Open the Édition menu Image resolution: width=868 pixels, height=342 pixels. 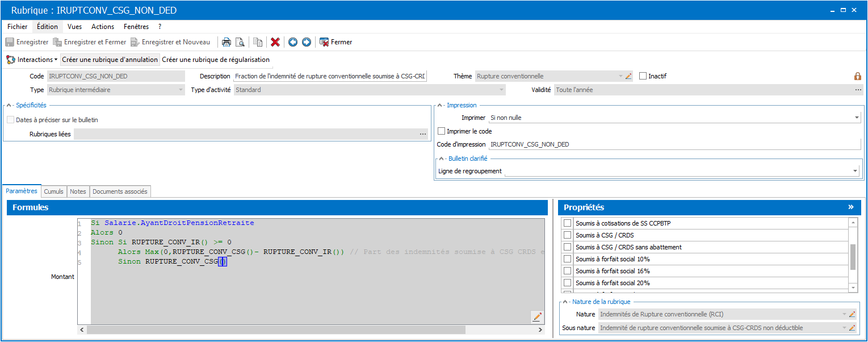[47, 27]
